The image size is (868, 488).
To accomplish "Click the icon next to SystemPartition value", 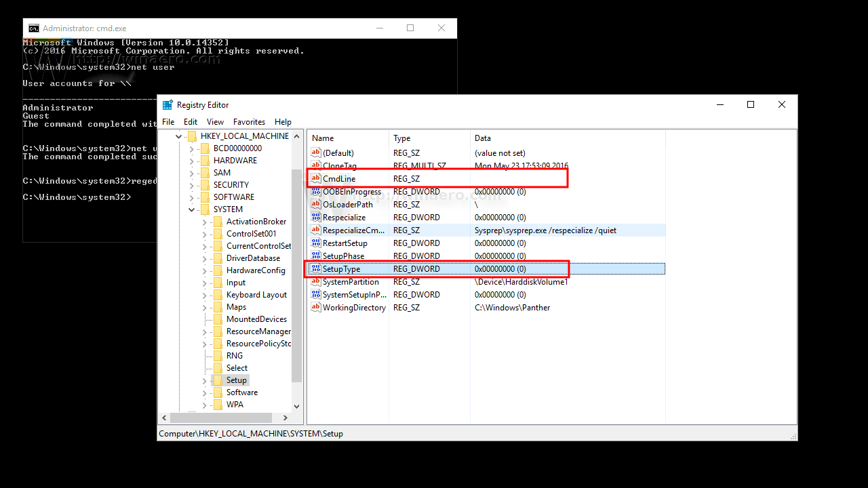I will pos(315,281).
